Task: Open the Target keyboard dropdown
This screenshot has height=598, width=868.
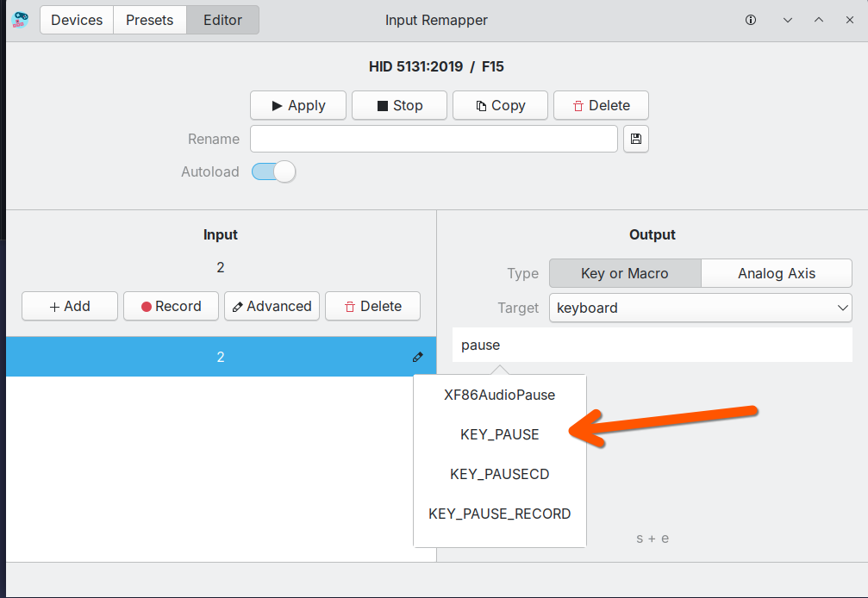Action: point(700,308)
